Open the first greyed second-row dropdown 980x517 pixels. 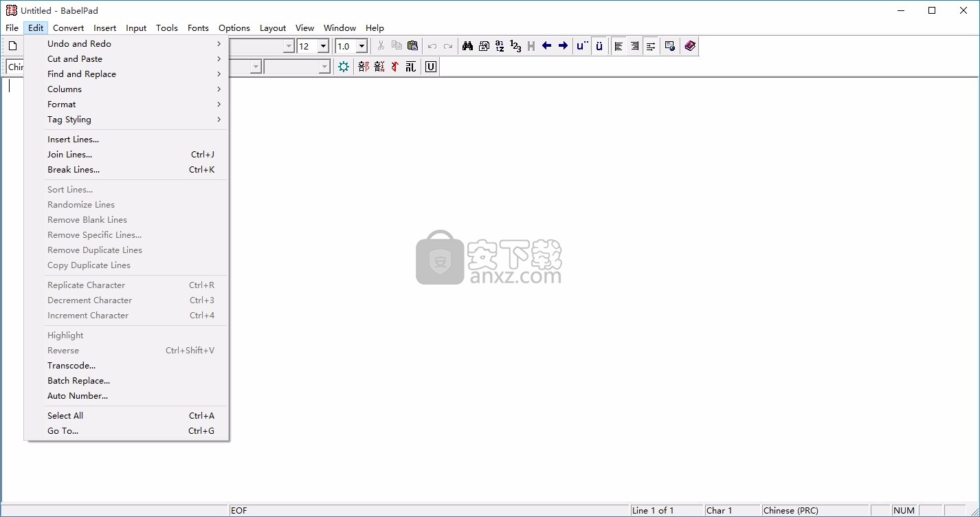click(256, 67)
